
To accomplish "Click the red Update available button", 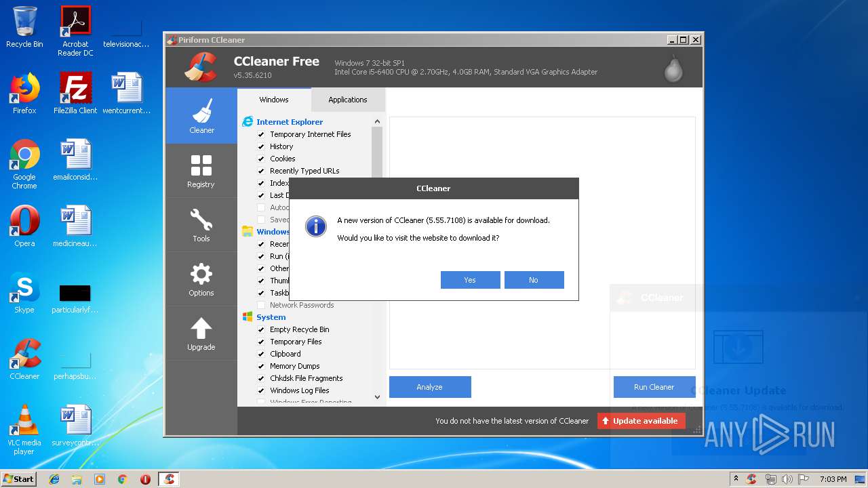I will tap(642, 421).
